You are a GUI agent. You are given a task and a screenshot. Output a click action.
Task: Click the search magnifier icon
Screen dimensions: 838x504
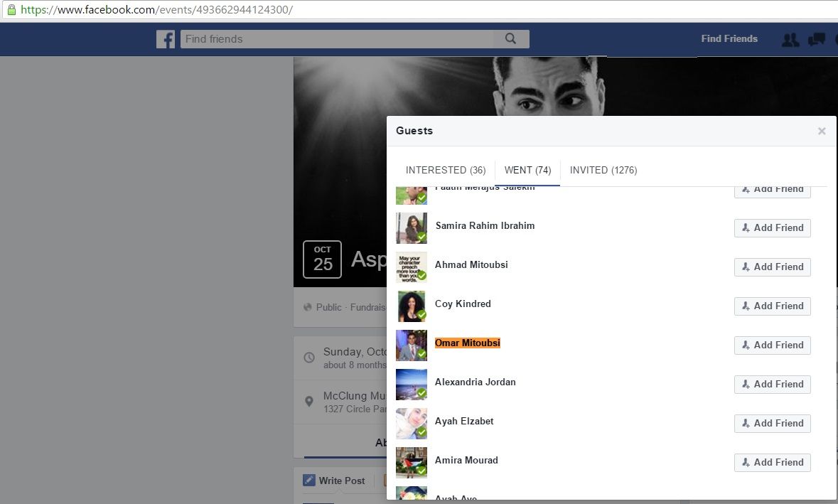coord(511,39)
